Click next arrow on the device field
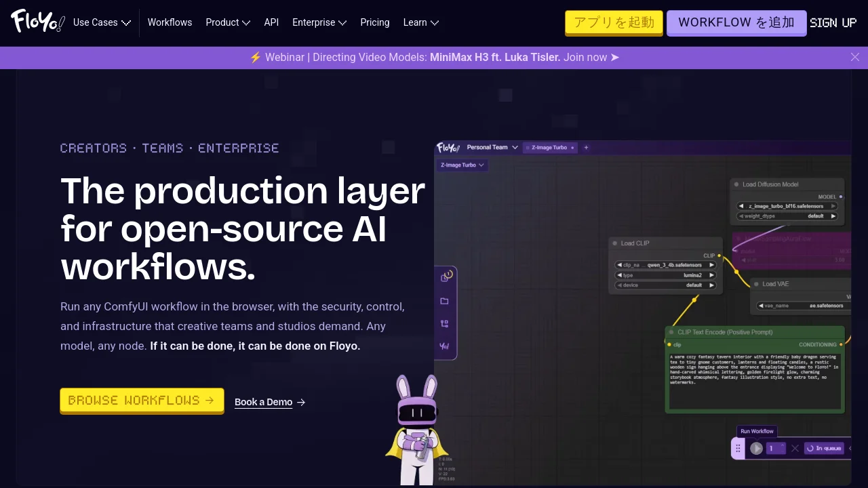The height and width of the screenshot is (488, 868). click(711, 285)
